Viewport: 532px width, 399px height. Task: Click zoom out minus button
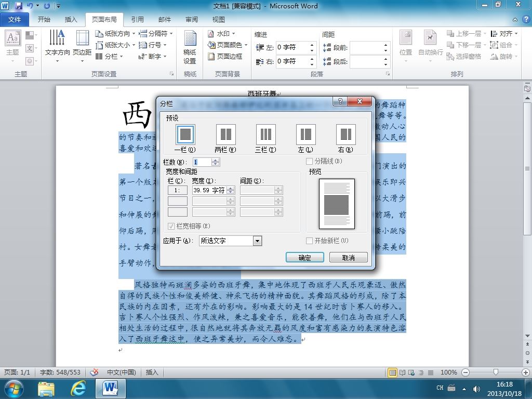tap(465, 373)
